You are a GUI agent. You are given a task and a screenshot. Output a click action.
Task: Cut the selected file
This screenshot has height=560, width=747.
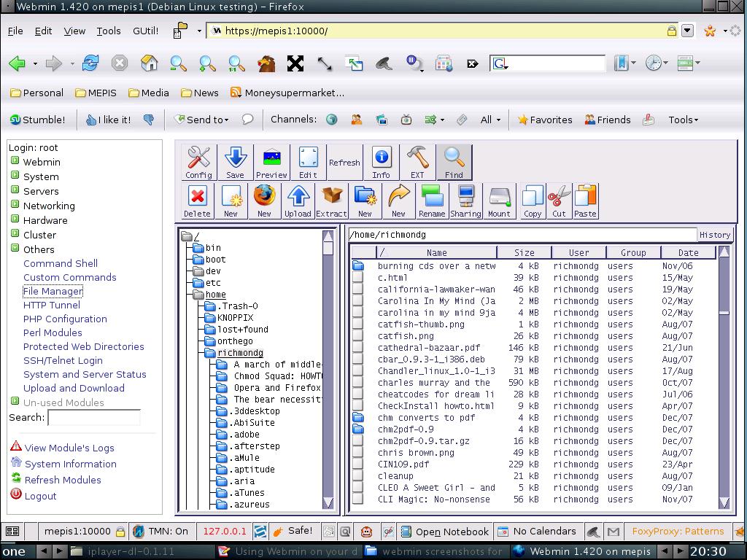tap(560, 201)
